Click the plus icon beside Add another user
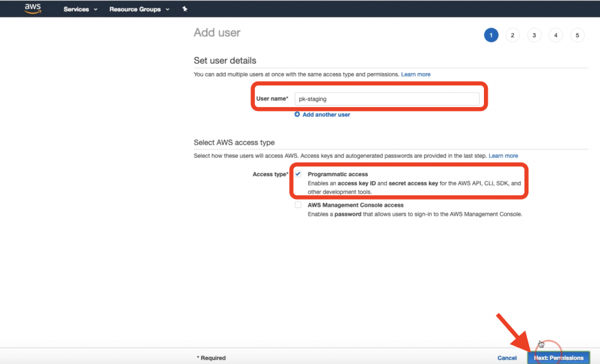The height and width of the screenshot is (364, 600). 297,114
